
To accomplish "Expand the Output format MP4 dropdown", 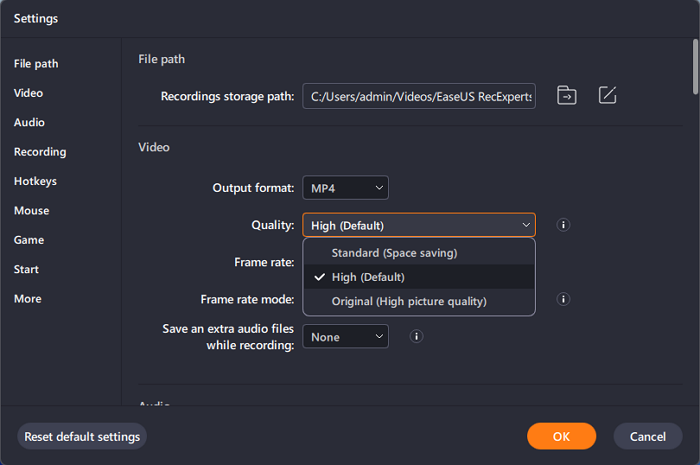I will (345, 188).
